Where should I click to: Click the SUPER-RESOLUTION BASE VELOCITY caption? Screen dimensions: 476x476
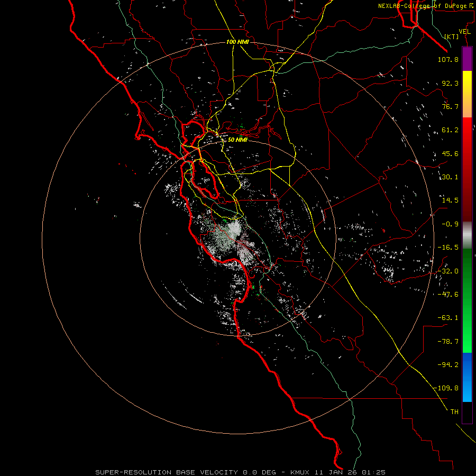(167, 472)
